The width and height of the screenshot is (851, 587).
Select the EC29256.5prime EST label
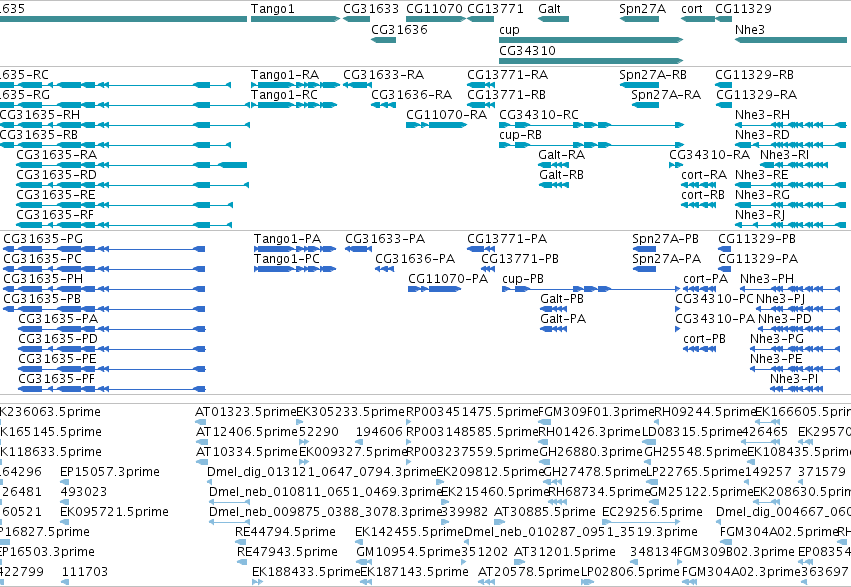(652, 512)
